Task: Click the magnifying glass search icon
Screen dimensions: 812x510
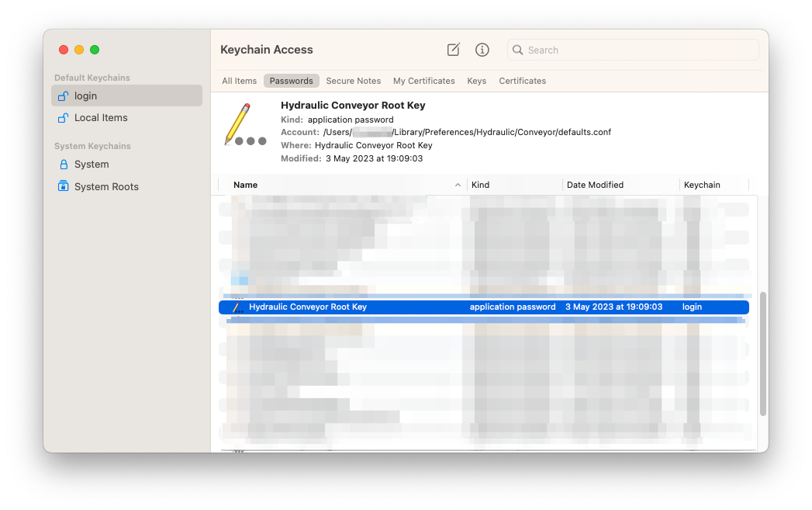Action: pos(518,50)
